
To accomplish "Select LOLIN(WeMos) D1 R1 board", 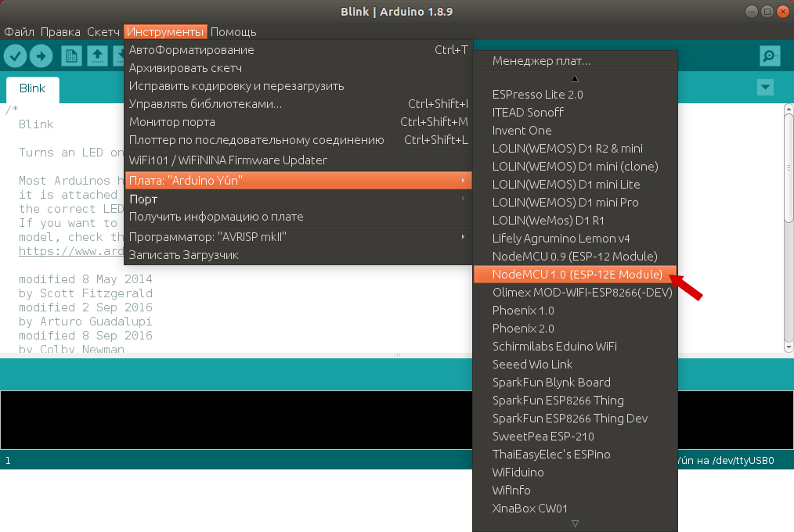I will tap(576, 221).
